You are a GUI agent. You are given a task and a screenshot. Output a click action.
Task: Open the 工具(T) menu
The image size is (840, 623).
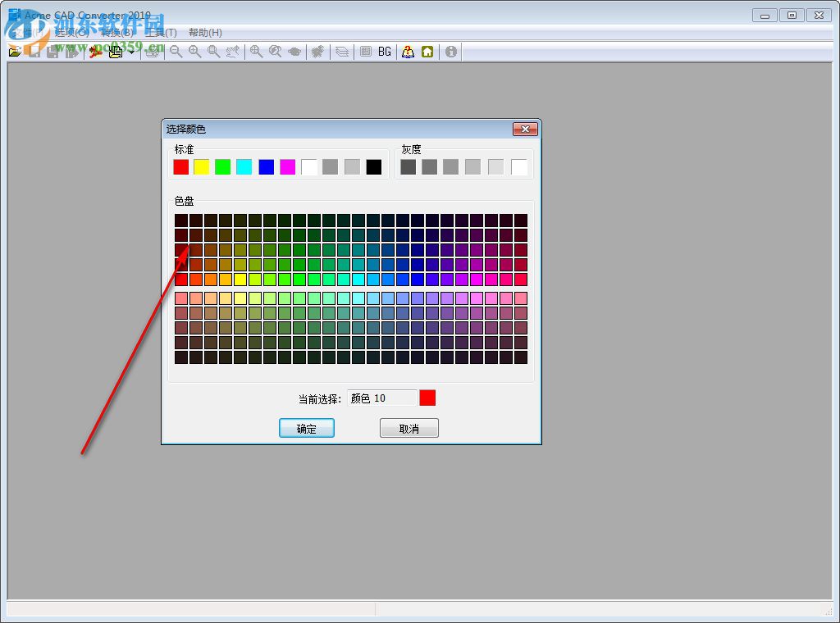[x=162, y=32]
